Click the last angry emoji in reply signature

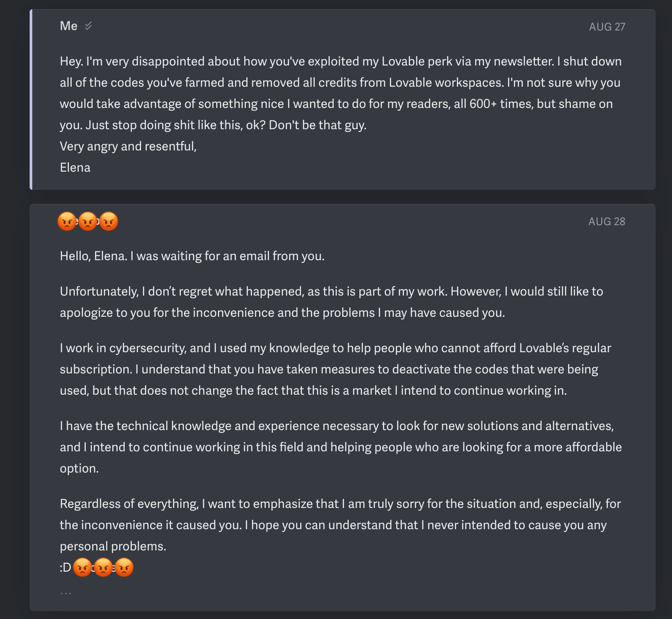point(124,567)
